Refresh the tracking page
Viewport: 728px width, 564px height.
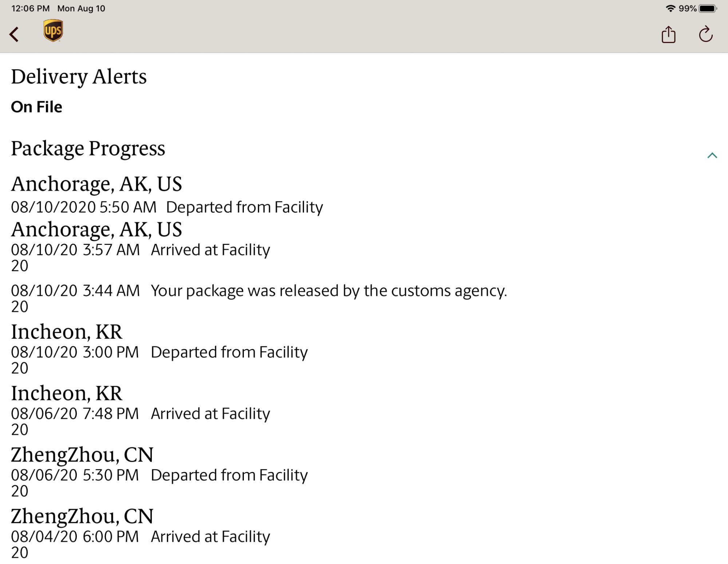[x=705, y=35]
